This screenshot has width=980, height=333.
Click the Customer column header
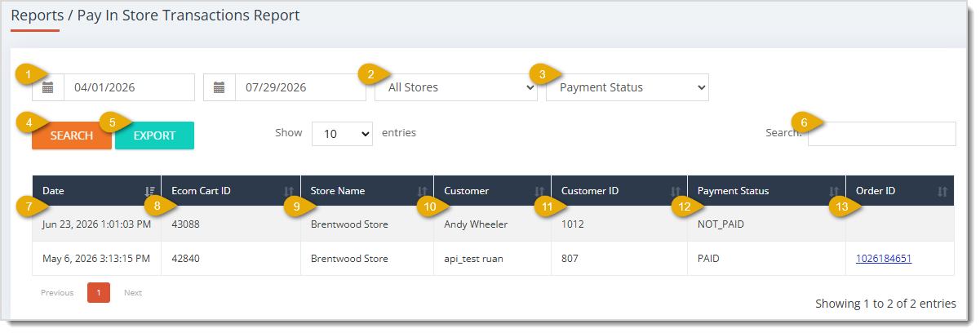point(492,191)
